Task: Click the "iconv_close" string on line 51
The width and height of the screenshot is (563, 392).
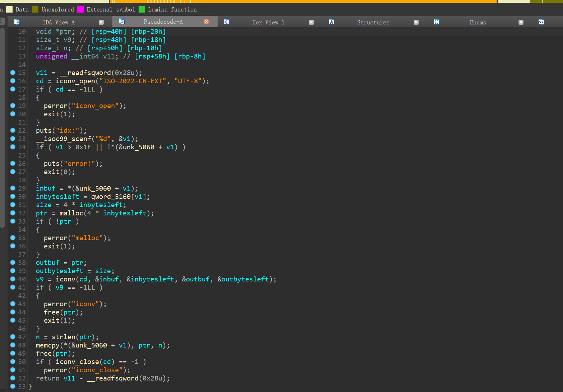Action: (97, 370)
